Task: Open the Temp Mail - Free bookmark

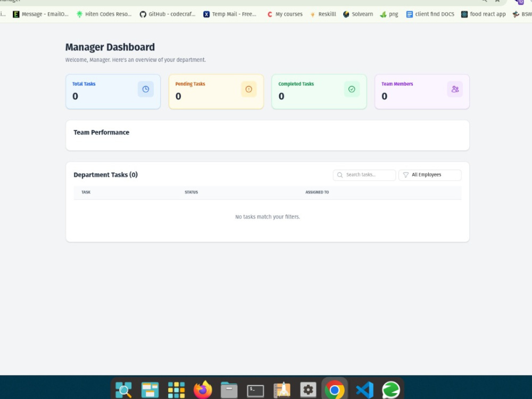Action: tap(230, 14)
